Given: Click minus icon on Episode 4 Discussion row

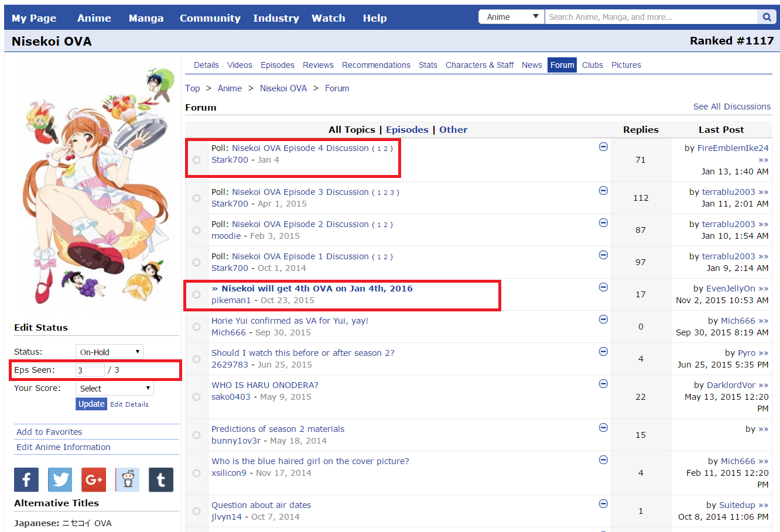Looking at the screenshot, I should 603,147.
